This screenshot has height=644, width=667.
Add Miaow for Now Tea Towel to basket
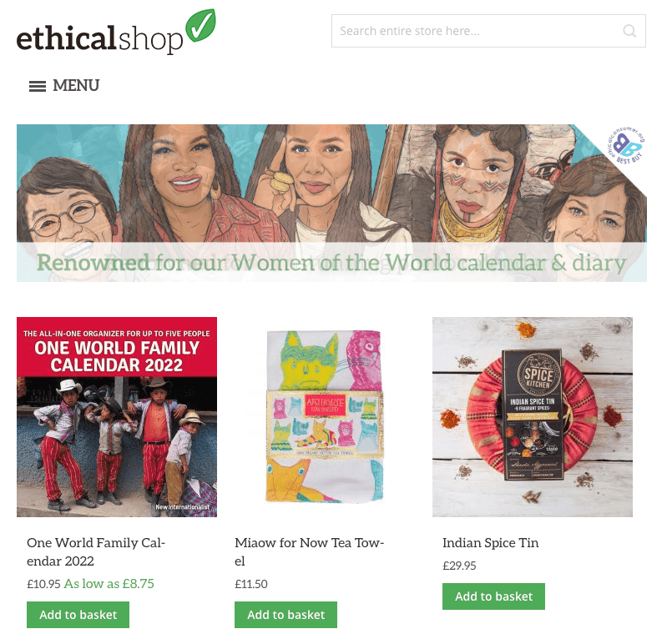[x=285, y=615]
